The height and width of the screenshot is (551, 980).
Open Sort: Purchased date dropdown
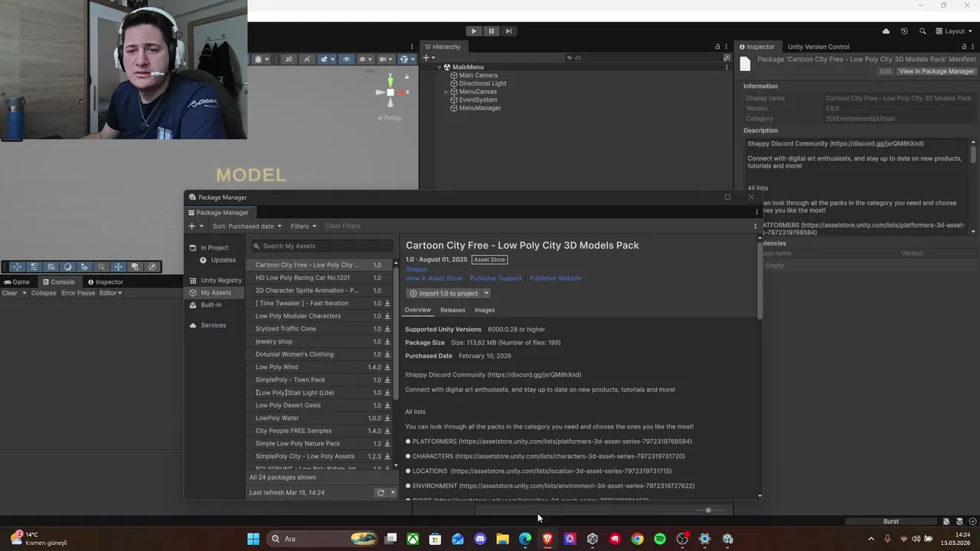(x=247, y=226)
